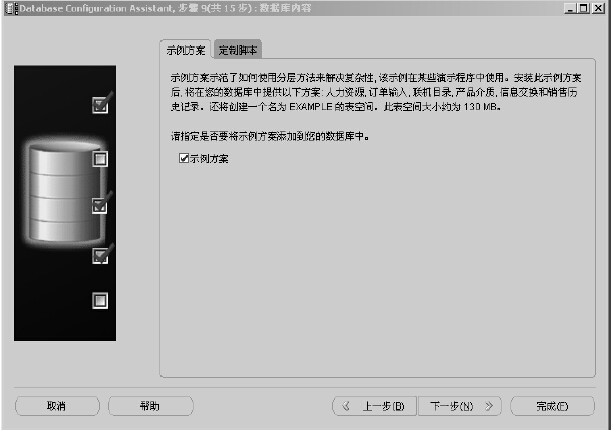Open the 定制脚本 tab
The width and height of the screenshot is (611, 431).
tap(238, 50)
